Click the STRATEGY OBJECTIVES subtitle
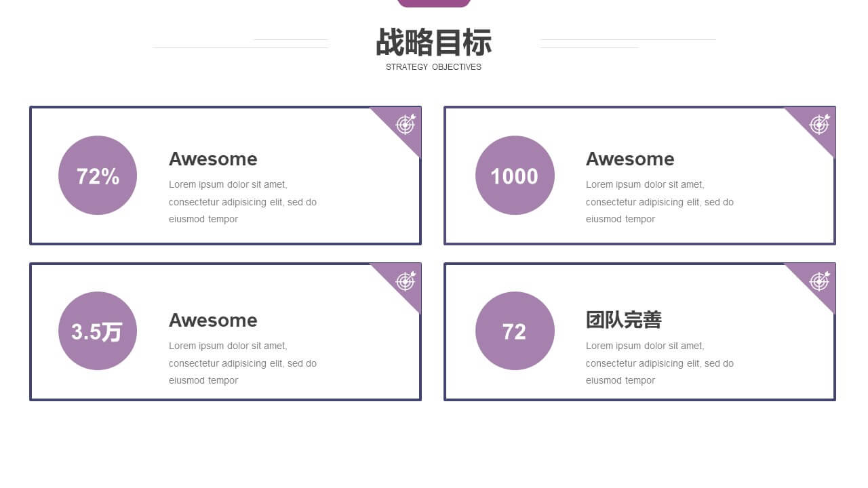The image size is (868, 488). pos(433,67)
